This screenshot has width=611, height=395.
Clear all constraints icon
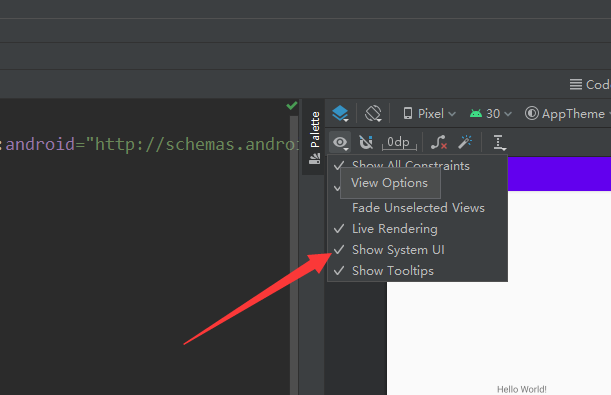(439, 142)
